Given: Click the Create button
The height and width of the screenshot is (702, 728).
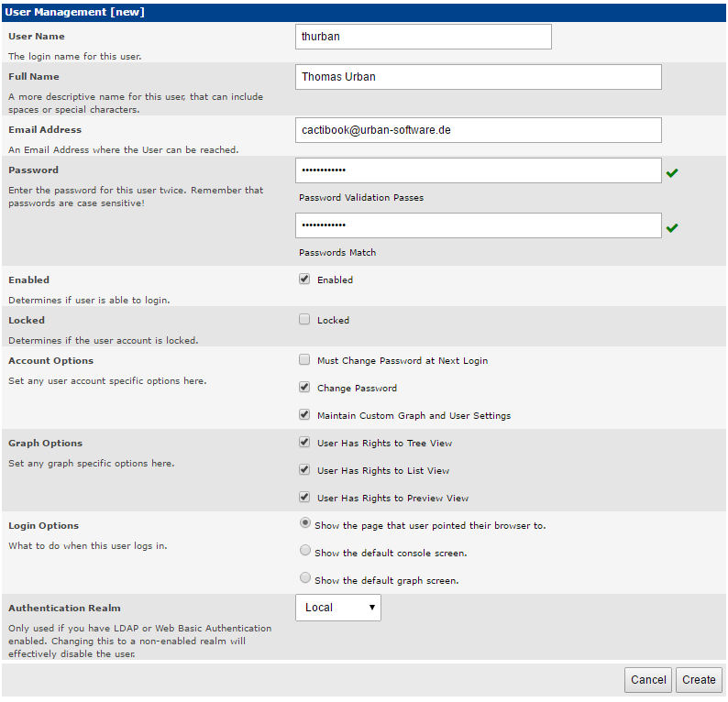Looking at the screenshot, I should (x=699, y=680).
